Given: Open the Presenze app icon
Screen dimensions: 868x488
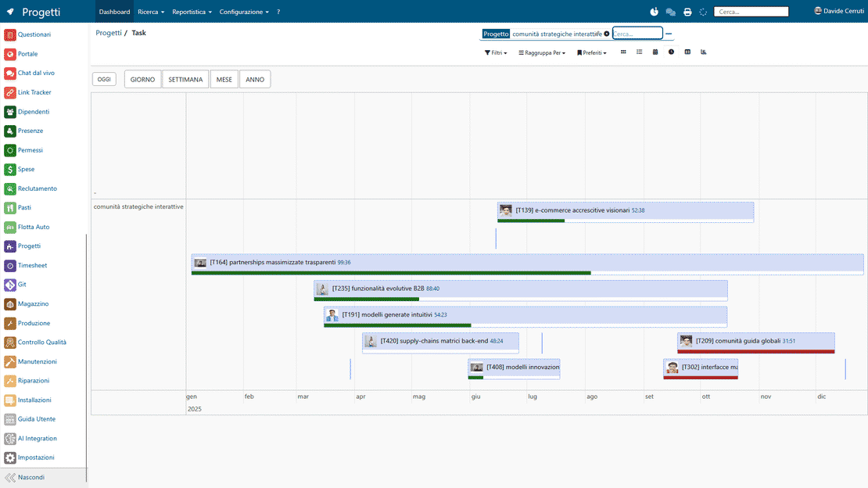Looking at the screenshot, I should (10, 131).
